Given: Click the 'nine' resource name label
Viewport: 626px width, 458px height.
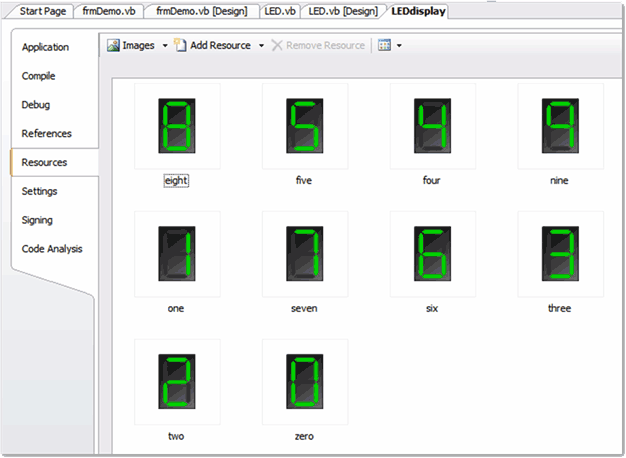Looking at the screenshot, I should (x=559, y=180).
